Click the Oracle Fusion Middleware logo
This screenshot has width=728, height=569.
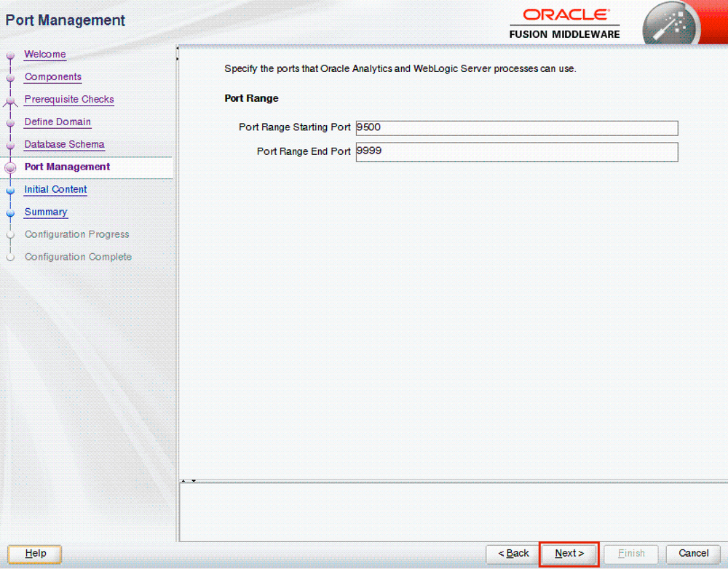click(565, 23)
